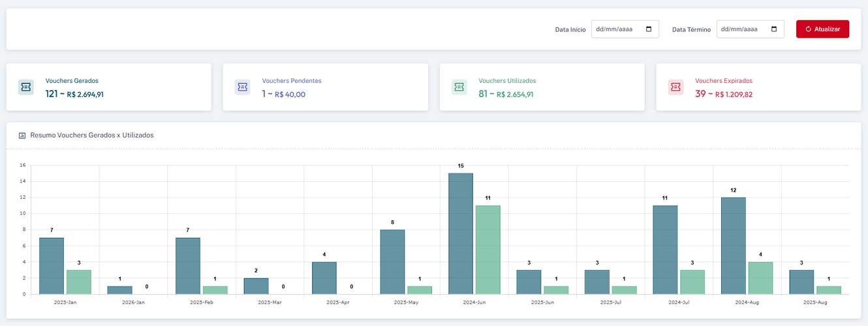Screen dimensions: 868x326
Task: Click the 2024-Jun utilized bar showing 11
Action: pos(488,250)
